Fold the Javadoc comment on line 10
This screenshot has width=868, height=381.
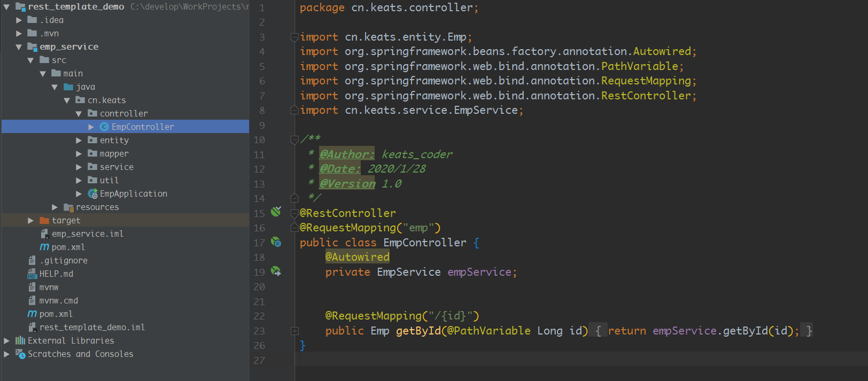(294, 139)
